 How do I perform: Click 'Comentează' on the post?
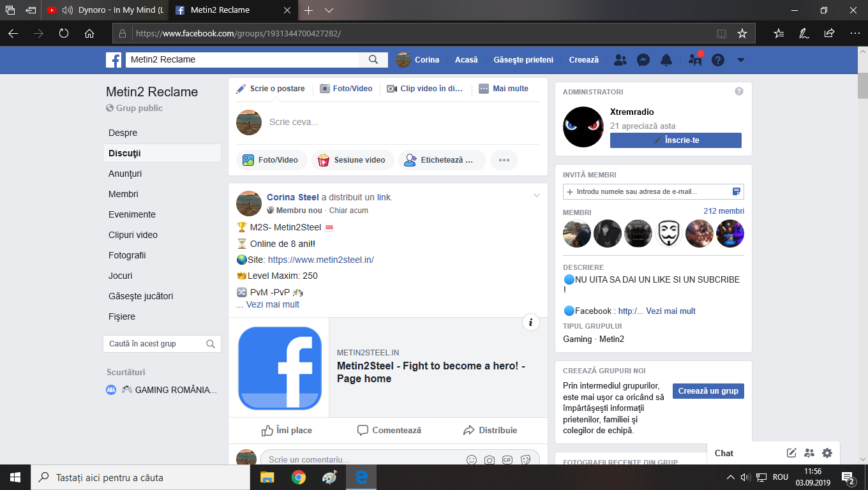389,431
